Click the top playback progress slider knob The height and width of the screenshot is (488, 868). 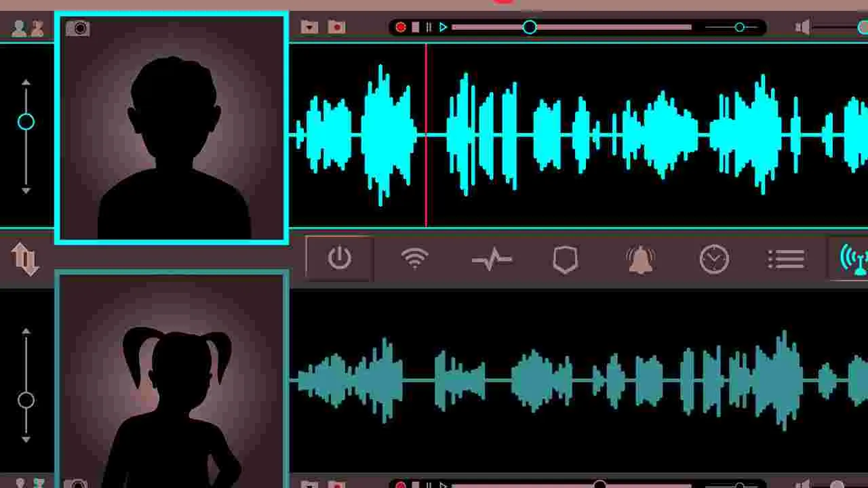(x=530, y=27)
